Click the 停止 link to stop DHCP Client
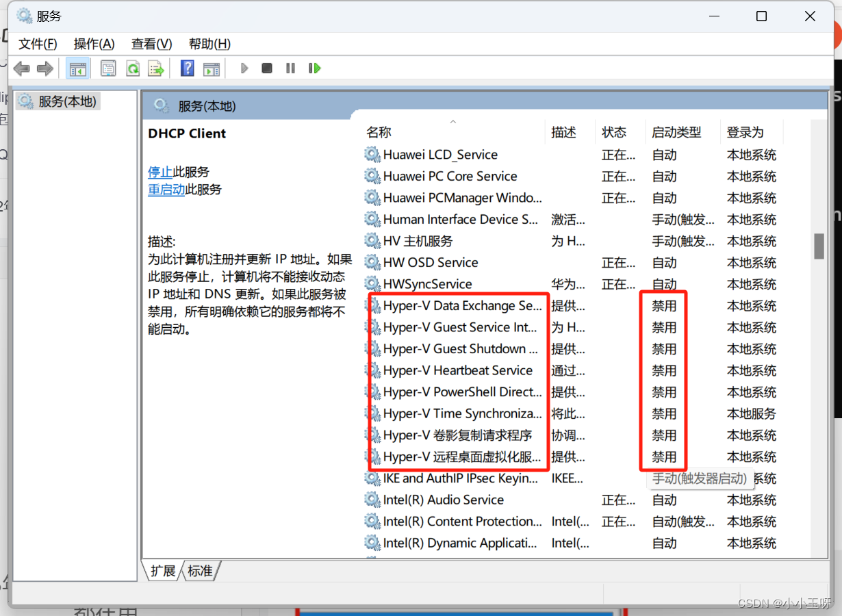The height and width of the screenshot is (616, 842). point(160,172)
